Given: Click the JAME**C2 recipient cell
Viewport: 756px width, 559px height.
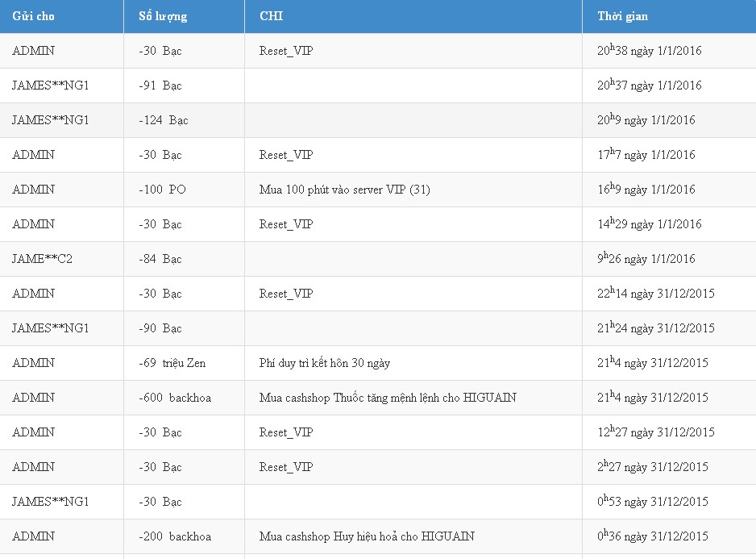Looking at the screenshot, I should coord(62,259).
